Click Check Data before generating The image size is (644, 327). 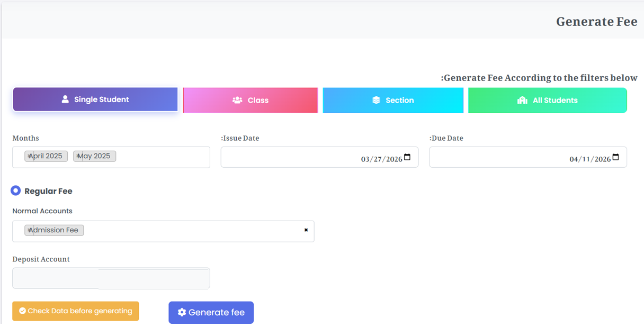(x=75, y=311)
